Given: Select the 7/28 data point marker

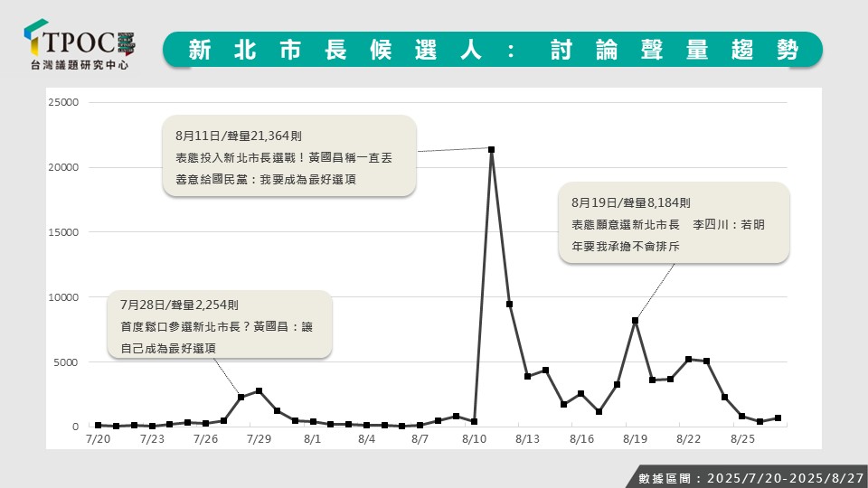Looking at the screenshot, I should coord(241,397).
